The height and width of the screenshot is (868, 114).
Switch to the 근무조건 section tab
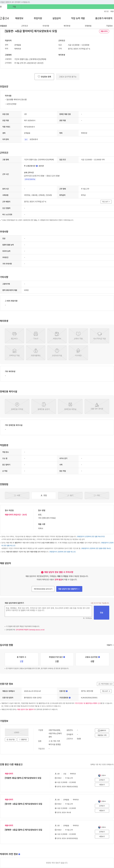click(25, 26)
